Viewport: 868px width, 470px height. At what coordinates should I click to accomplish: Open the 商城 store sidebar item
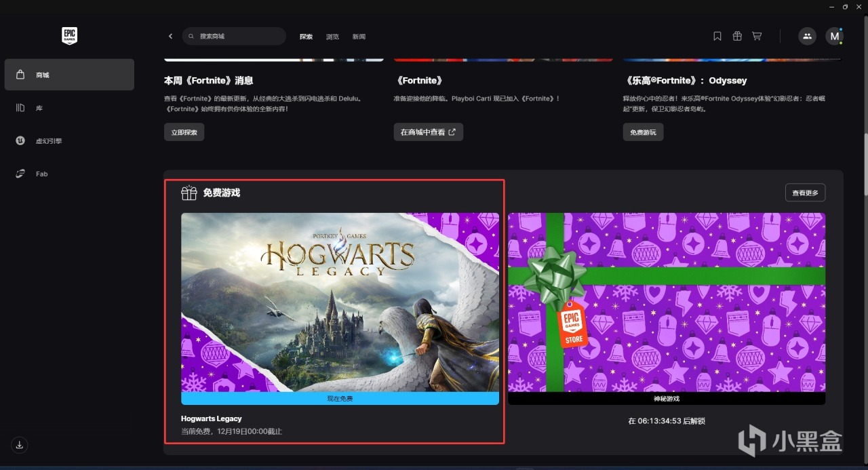[x=69, y=75]
